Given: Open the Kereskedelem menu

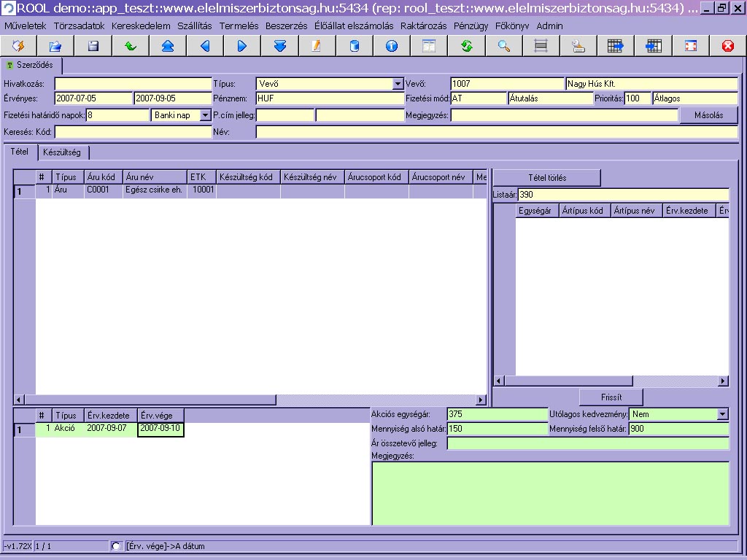Looking at the screenshot, I should pos(141,26).
